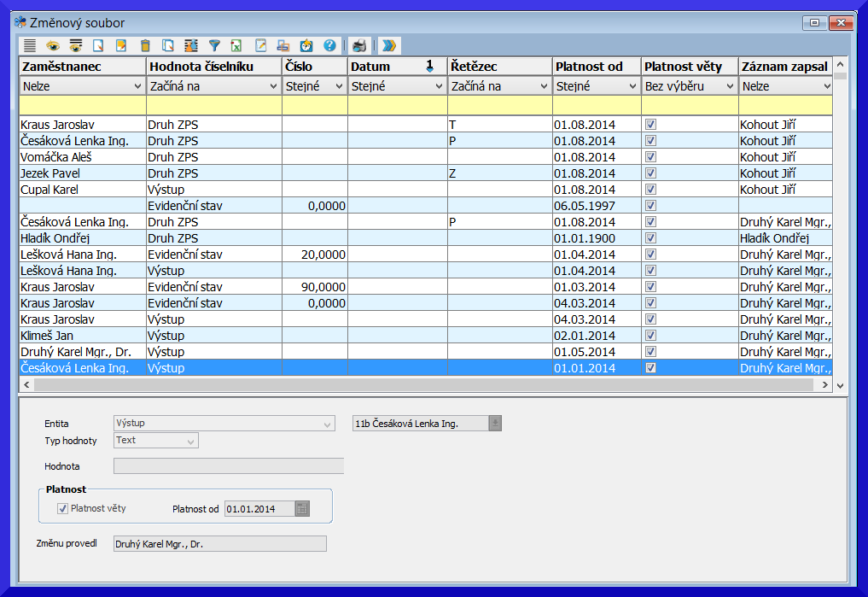The height and width of the screenshot is (597, 868).
Task: Toggle Platnost věty checkbox in Hladík Ondřej row
Action: 651,238
